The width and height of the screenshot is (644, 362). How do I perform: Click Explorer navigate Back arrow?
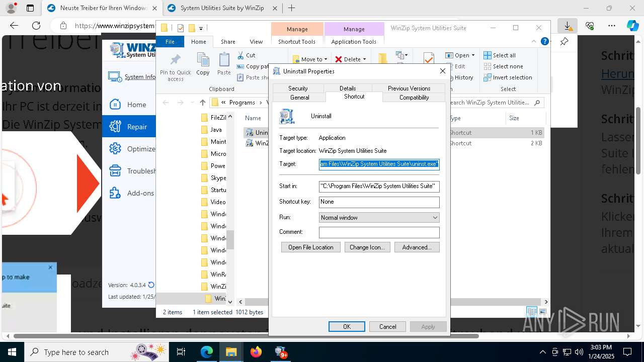point(166,103)
